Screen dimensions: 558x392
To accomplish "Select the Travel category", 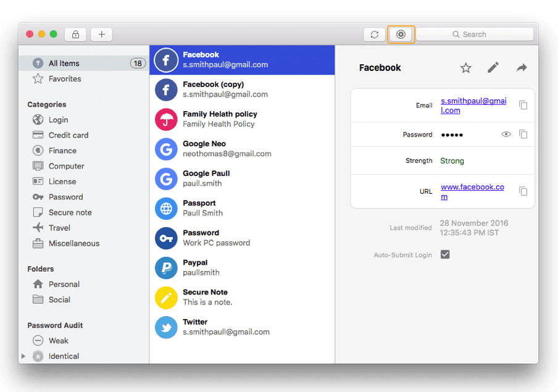I will pos(83,228).
